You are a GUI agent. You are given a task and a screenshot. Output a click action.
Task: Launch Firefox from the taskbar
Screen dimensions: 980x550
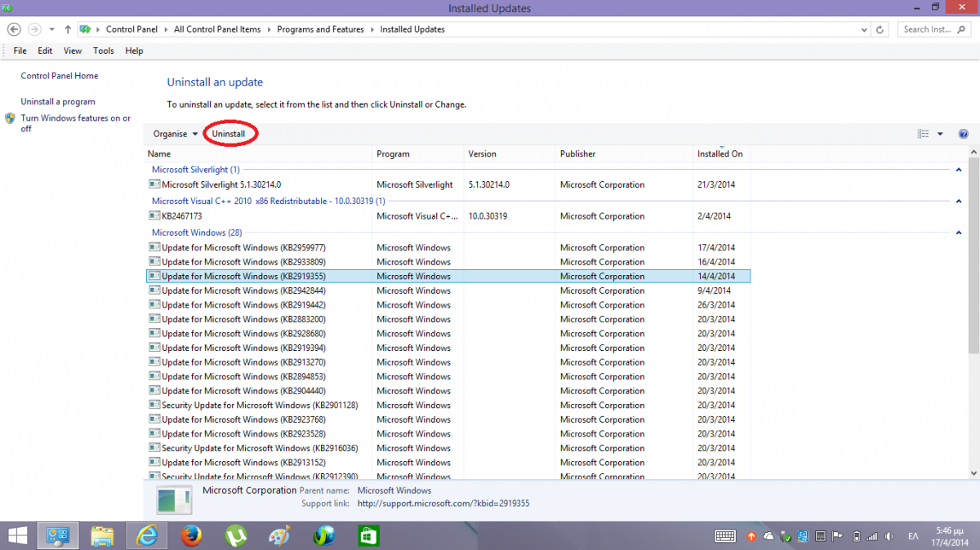[x=192, y=535]
